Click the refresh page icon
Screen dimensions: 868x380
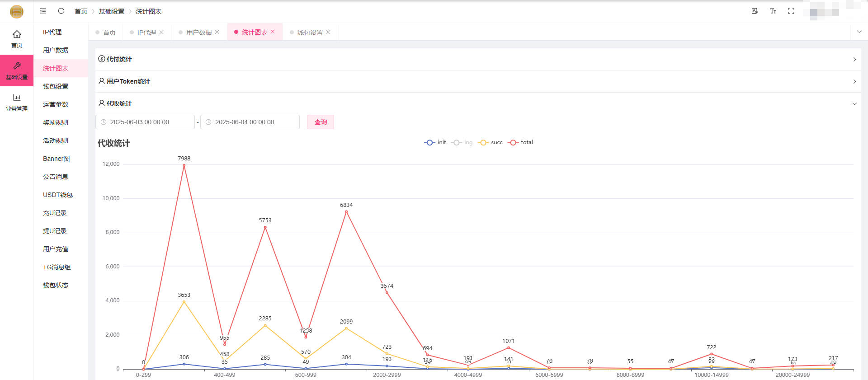[61, 11]
